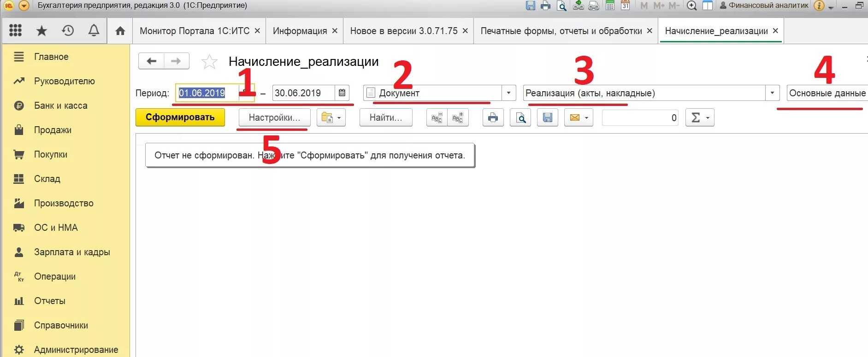Open dropdown arrow next to email icon
The image size is (868, 357).
[x=587, y=118]
